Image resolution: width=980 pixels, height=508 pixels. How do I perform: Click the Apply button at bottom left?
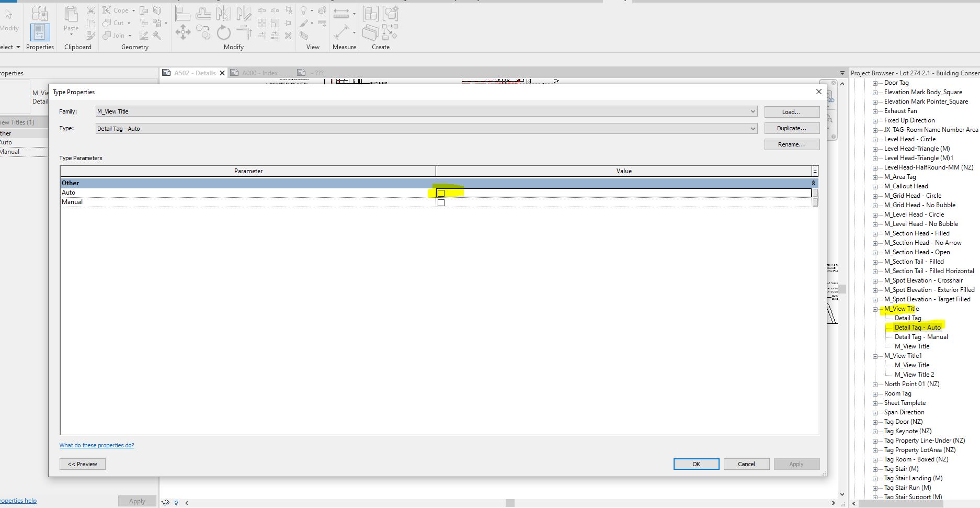click(137, 501)
